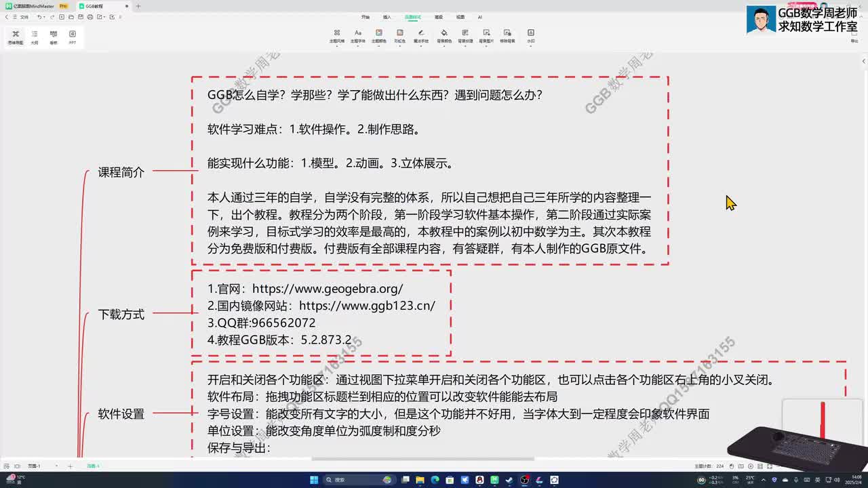Click the undo arrow
The height and width of the screenshot is (488, 868).
click(39, 17)
